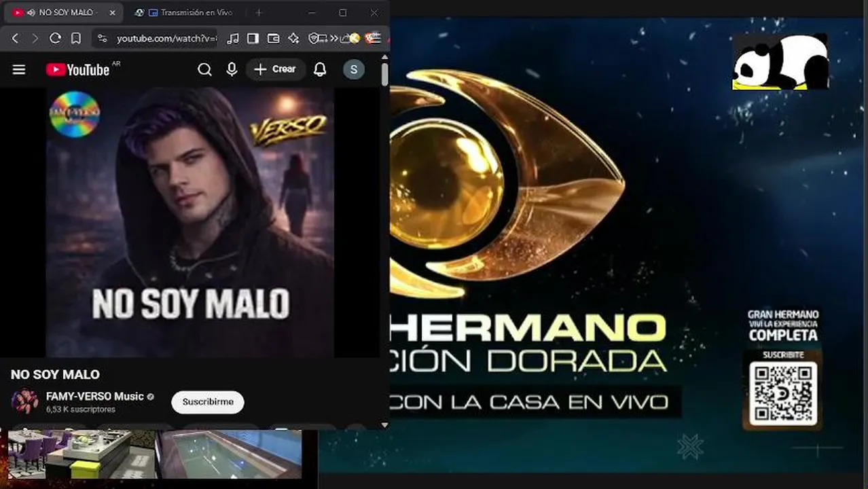Go to the YouTube home logo
This screenshot has width=868, height=489.
[77, 69]
